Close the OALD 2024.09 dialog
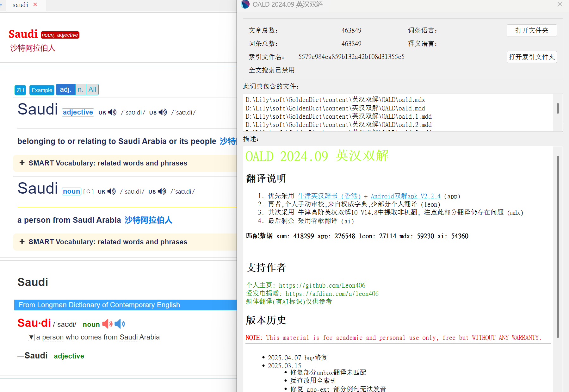This screenshot has width=569, height=392. pos(560,4)
